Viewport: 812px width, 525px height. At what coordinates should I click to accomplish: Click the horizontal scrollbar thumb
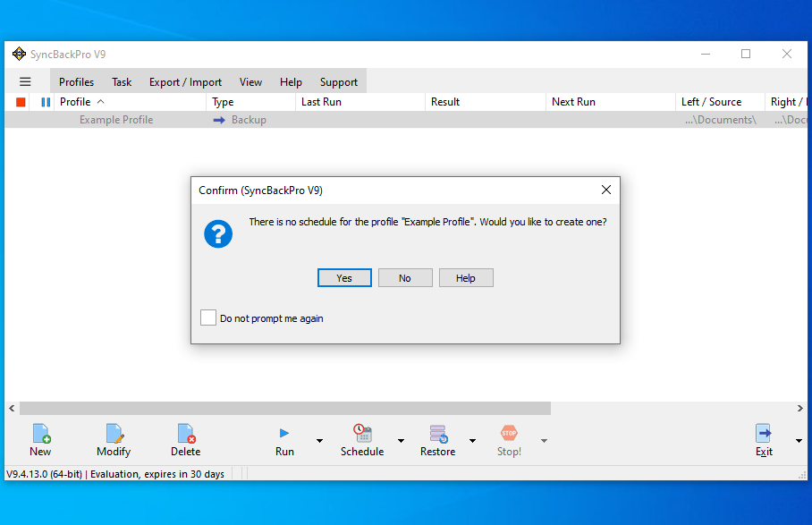[x=285, y=408]
